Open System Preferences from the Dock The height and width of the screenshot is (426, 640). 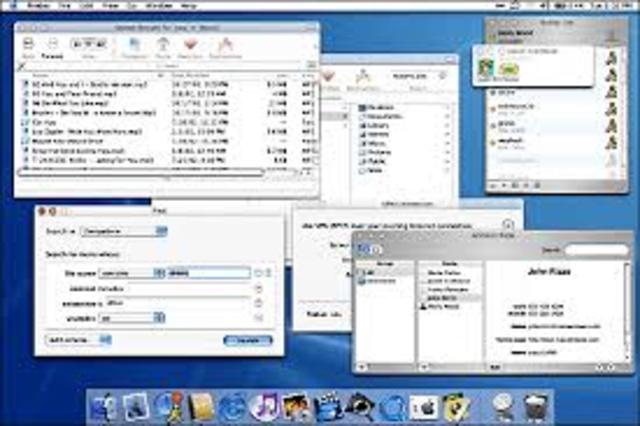(424, 407)
